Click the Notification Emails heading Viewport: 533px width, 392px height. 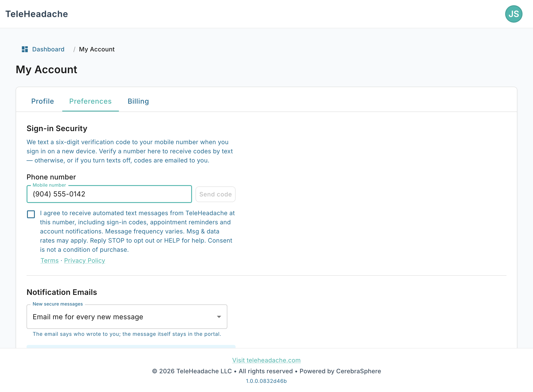pos(62,292)
